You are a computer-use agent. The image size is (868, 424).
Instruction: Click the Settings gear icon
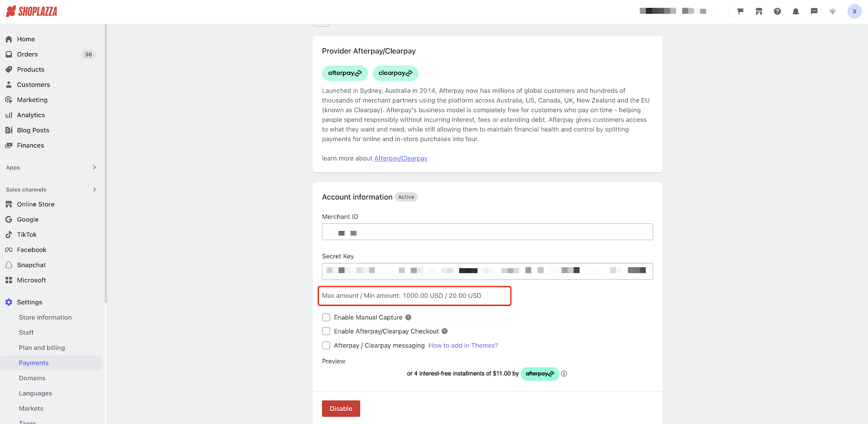(9, 302)
